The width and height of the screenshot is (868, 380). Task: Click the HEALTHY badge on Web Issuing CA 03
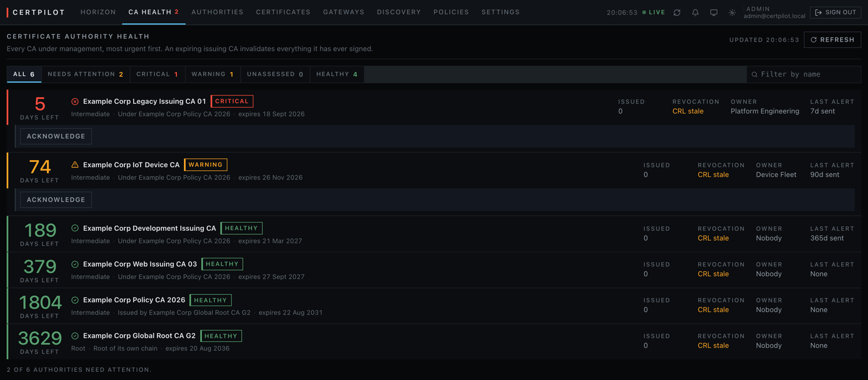222,264
